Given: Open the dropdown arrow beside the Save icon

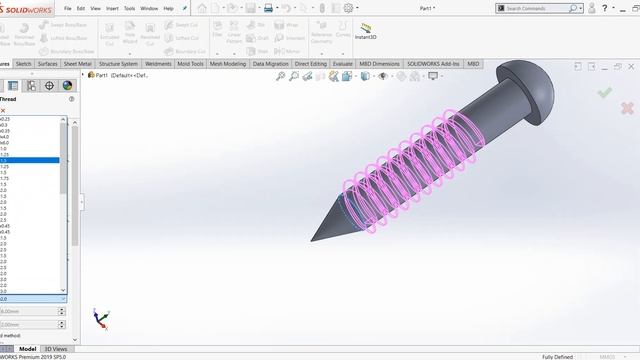Looking at the screenshot, I should (x=259, y=8).
